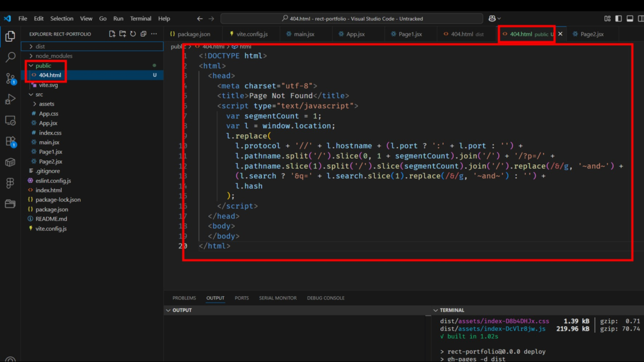Switch to the 404.html dist tab
Viewport: 644px width, 362px height.
coord(467,34)
